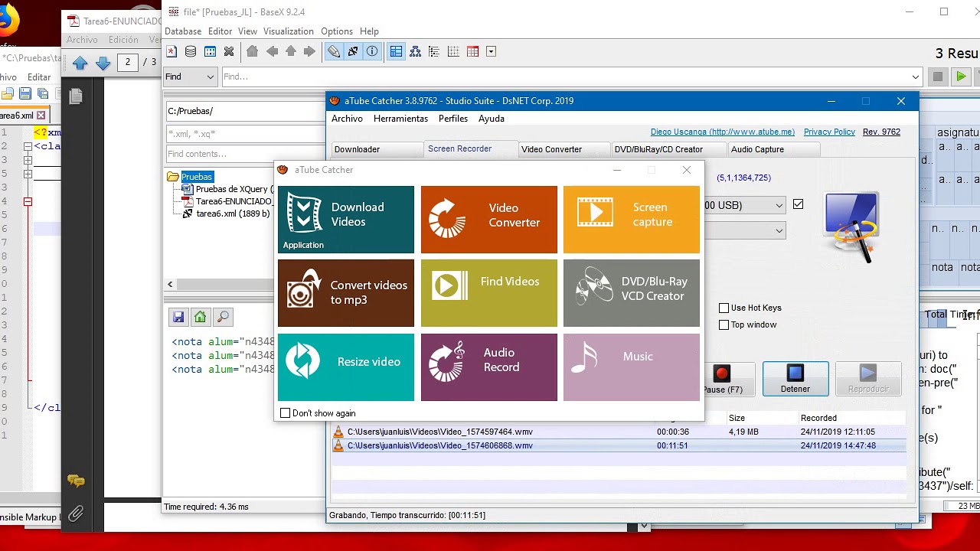Viewport: 980px width, 551px height.
Task: Select Video_1574597464.wmv recording row
Action: pos(618,432)
